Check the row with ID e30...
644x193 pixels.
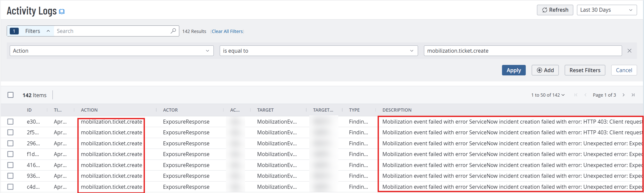(10, 122)
